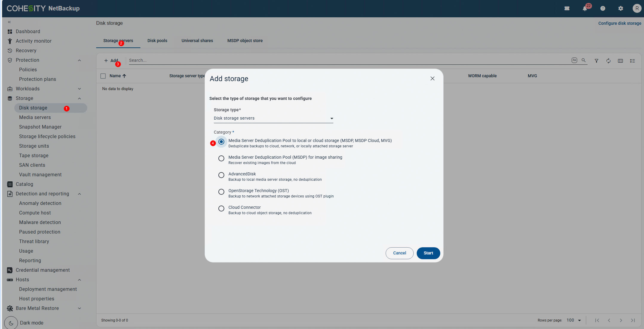The image size is (644, 329).
Task: Go to the last page arrow
Action: 633,320
